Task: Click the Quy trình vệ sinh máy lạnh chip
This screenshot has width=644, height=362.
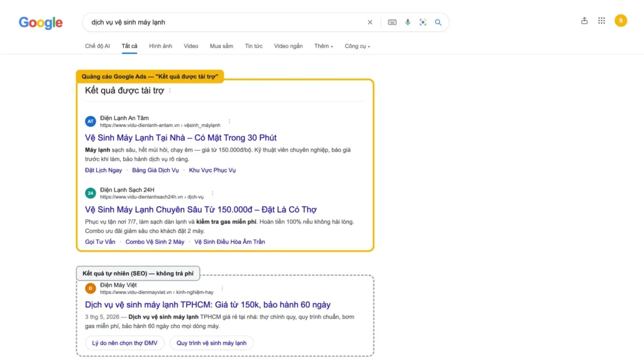Action: (211, 343)
